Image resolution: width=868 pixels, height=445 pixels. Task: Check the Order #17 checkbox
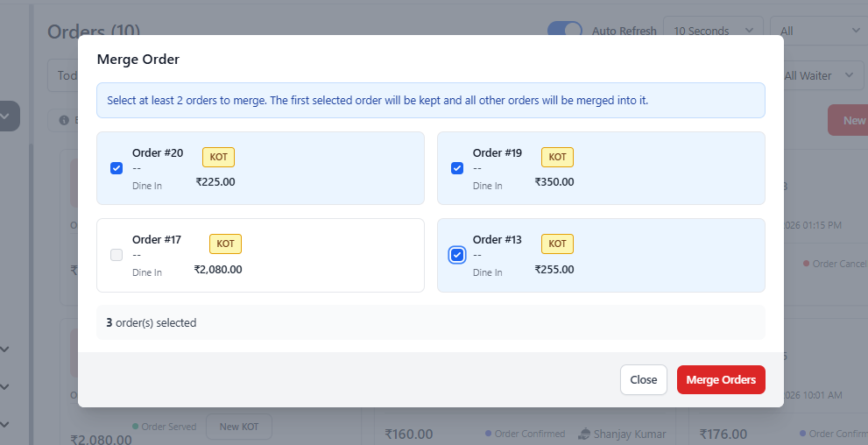[116, 255]
